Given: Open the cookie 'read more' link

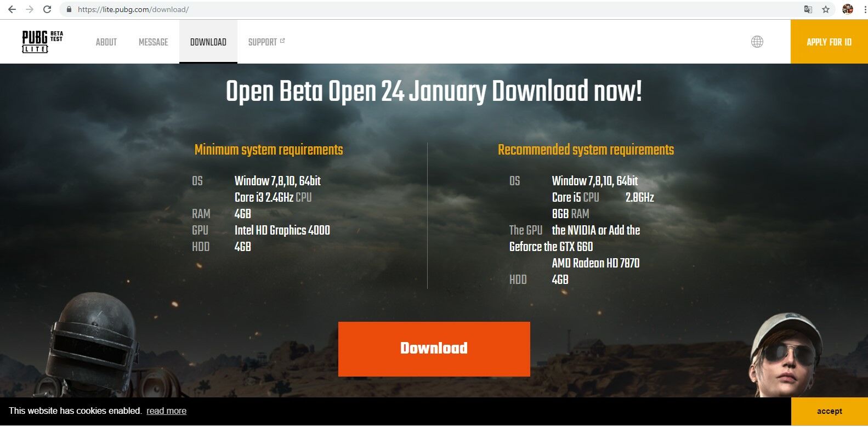Looking at the screenshot, I should 167,411.
